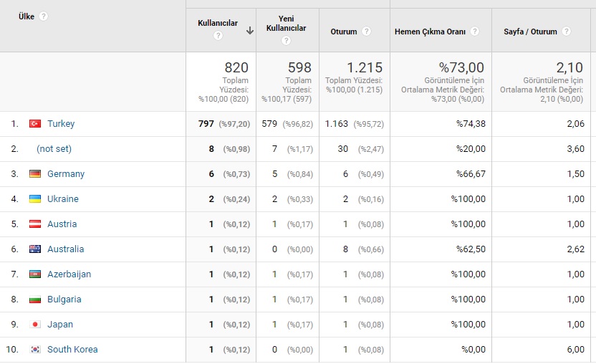Click the Australia flag icon
The image size is (596, 364).
click(x=35, y=249)
